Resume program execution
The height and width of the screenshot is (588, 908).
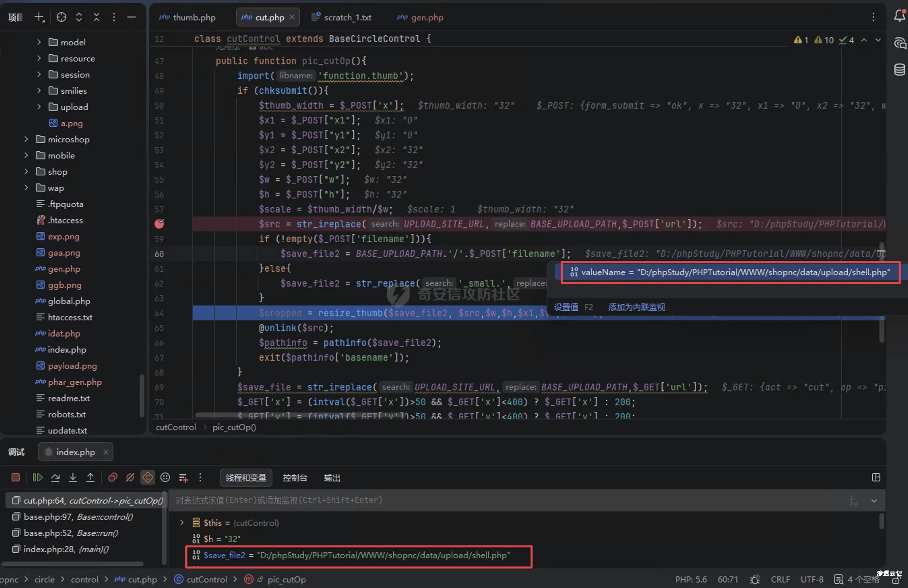pyautogui.click(x=37, y=477)
